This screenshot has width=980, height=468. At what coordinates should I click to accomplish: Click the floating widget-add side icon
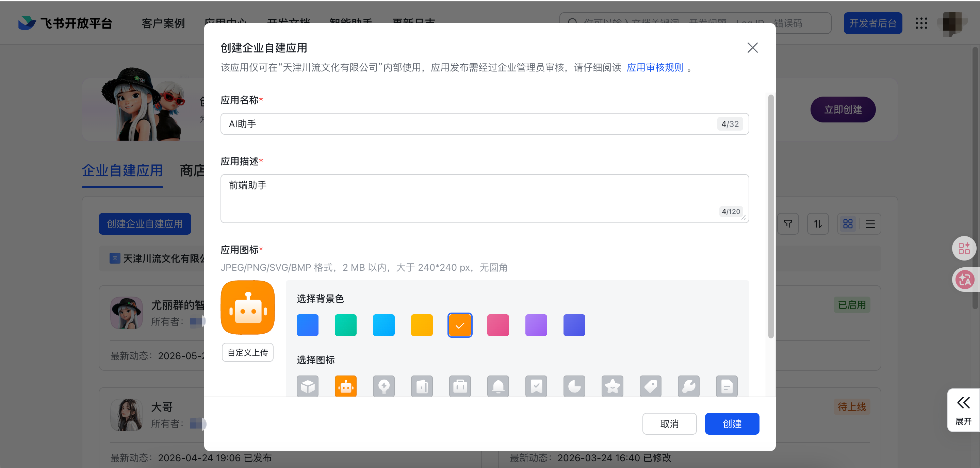(x=964, y=248)
